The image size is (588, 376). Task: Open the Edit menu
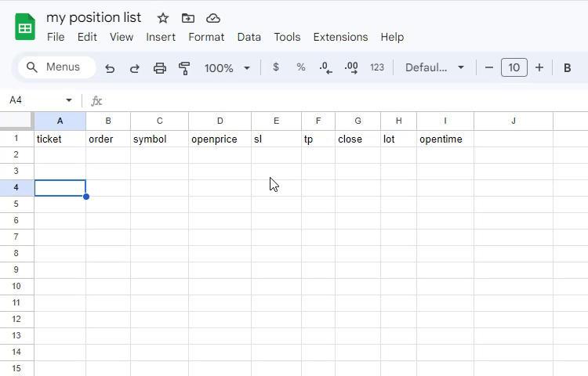click(x=87, y=37)
